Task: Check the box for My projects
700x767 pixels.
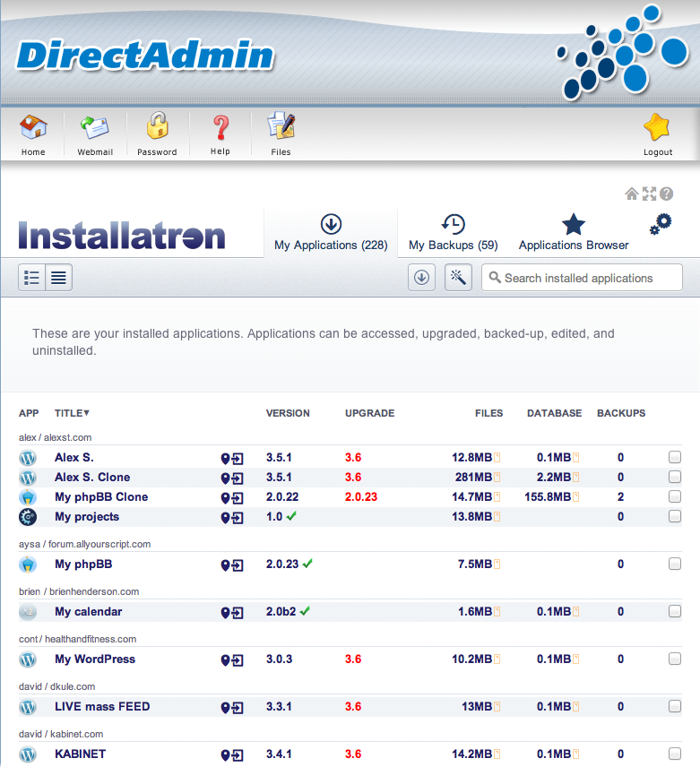Action: pyautogui.click(x=675, y=516)
